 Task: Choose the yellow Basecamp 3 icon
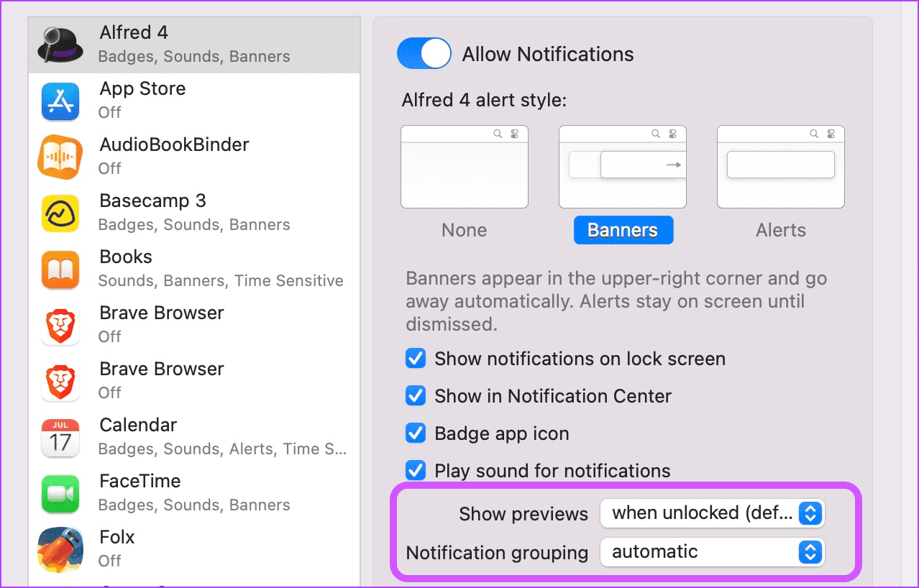(60, 213)
